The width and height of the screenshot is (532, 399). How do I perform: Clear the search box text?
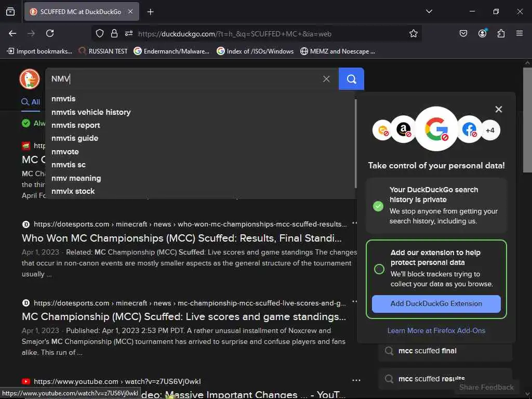point(326,79)
